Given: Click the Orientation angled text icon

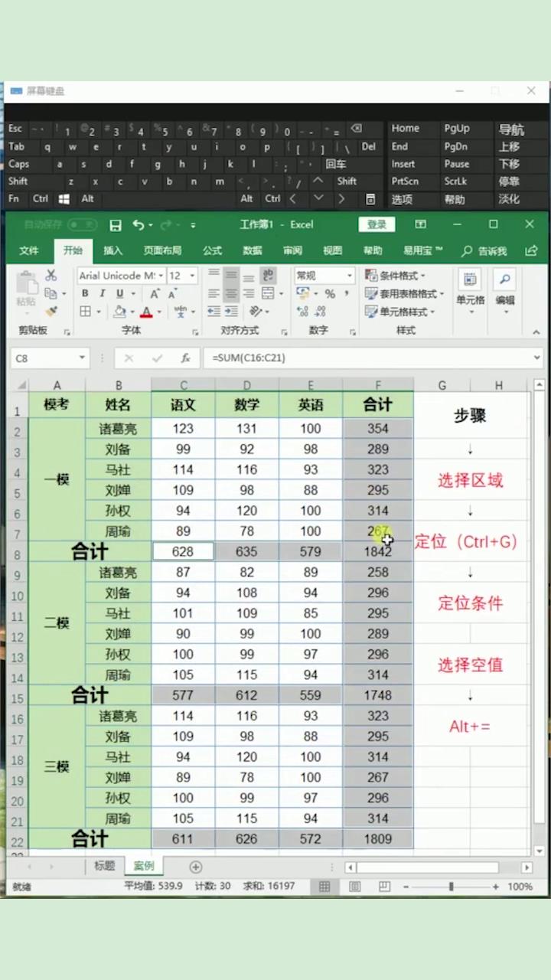Looking at the screenshot, I should coord(256,312).
